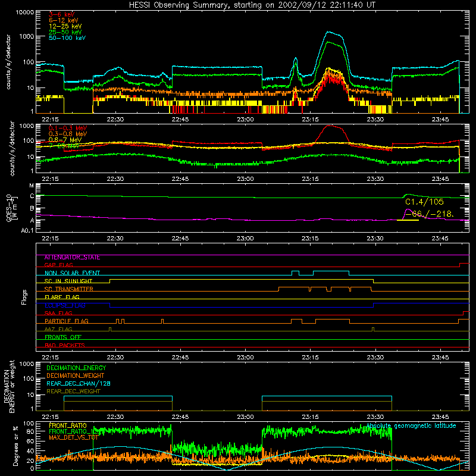This screenshot has width=476, height=476.
Task: Click the yellow FRONT_RATIO legend label
Action: [x=68, y=425]
